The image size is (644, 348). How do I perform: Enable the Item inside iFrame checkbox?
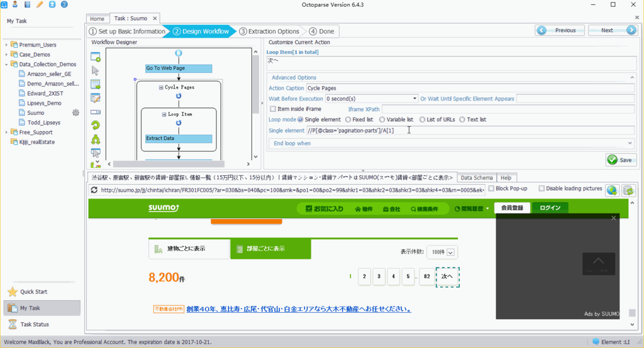[273, 109]
